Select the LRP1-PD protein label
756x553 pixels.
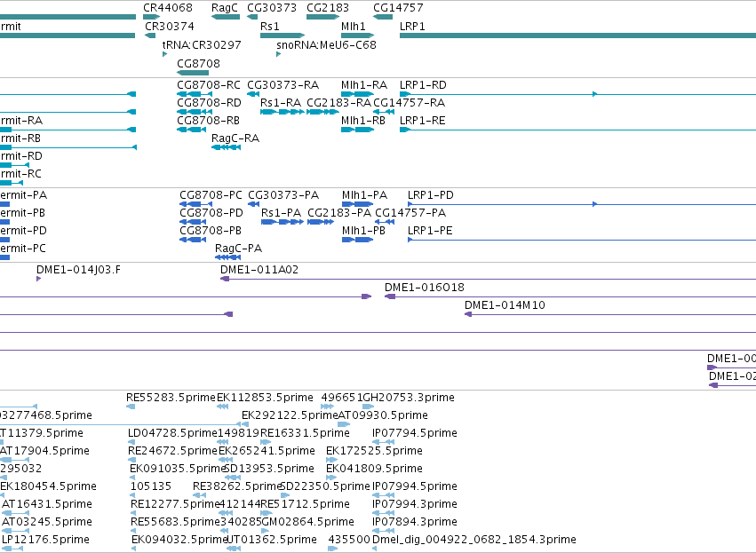click(431, 195)
